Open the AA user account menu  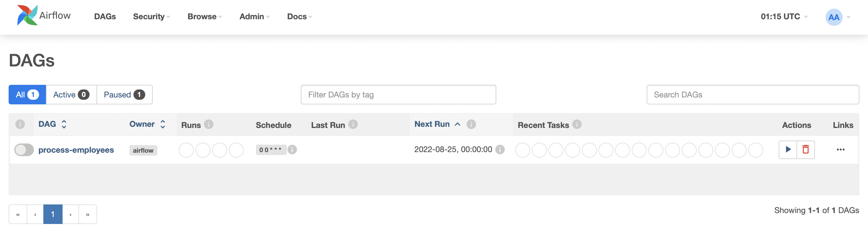coord(837,17)
